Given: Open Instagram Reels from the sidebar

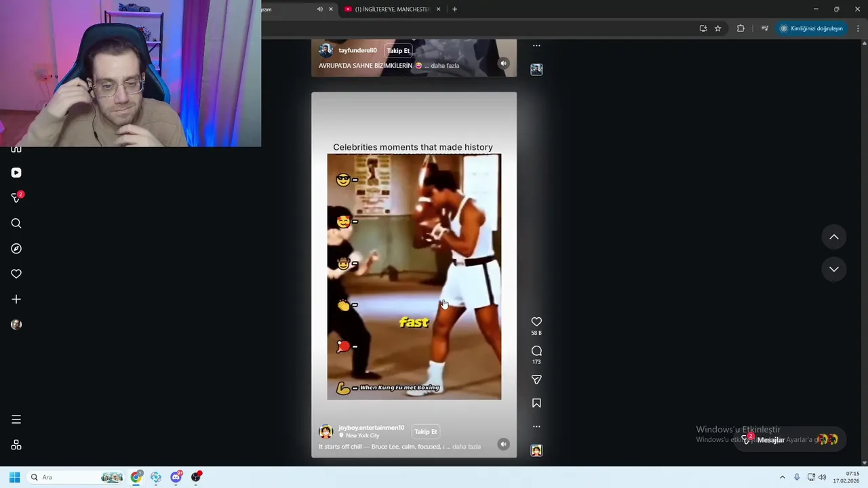Looking at the screenshot, I should [16, 173].
